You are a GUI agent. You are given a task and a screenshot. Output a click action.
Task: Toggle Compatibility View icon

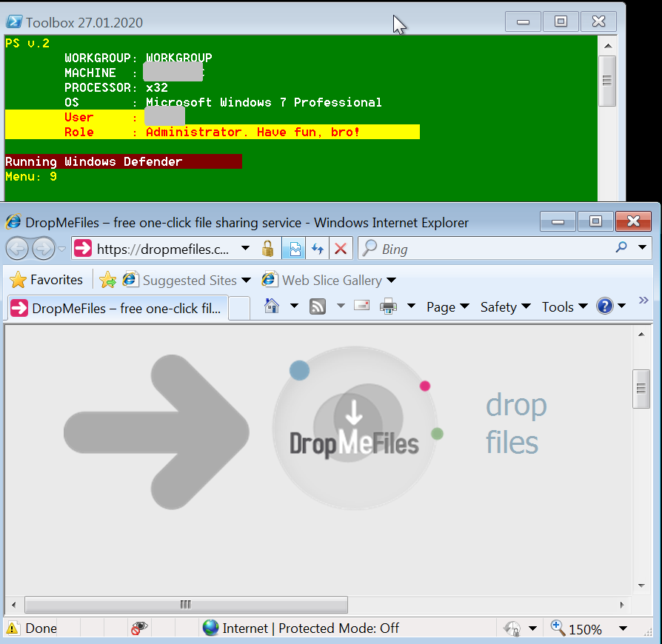pyautogui.click(x=294, y=249)
